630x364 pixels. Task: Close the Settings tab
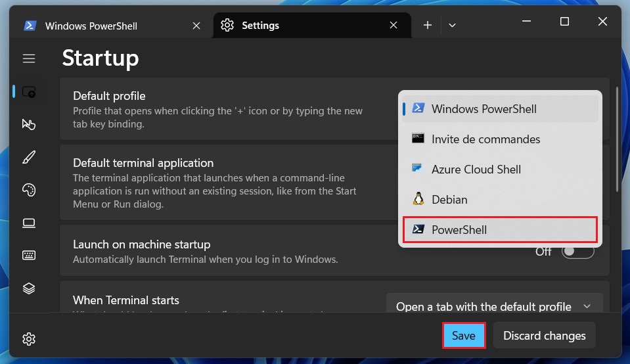pos(394,26)
